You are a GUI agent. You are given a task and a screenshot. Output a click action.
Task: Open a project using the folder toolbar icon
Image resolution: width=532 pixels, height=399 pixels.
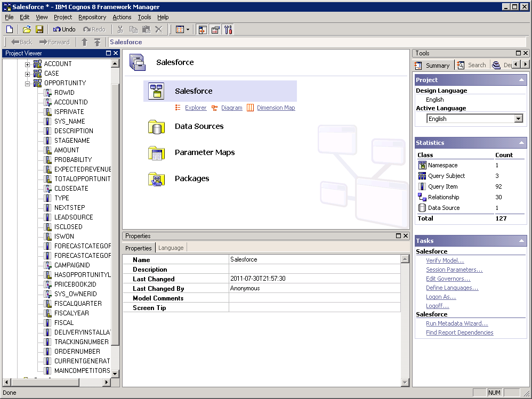coord(26,29)
